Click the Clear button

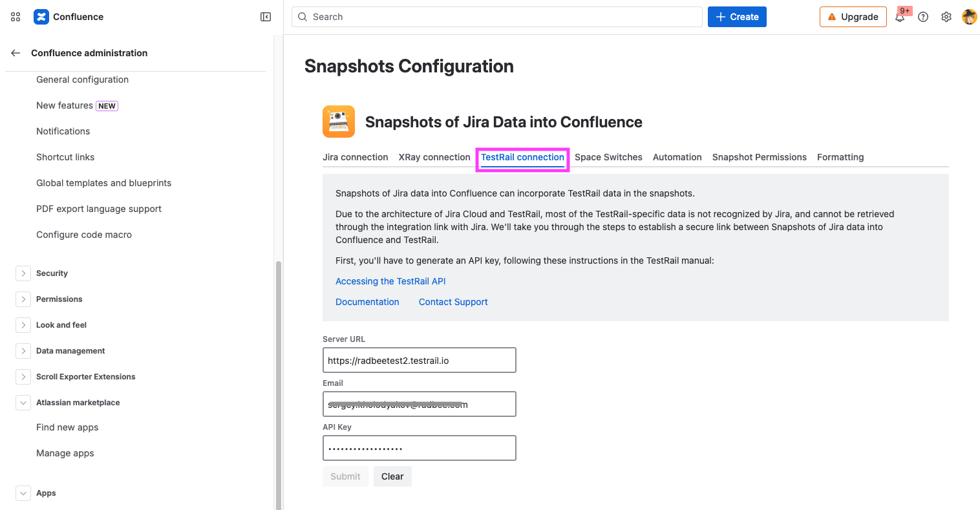(x=392, y=476)
